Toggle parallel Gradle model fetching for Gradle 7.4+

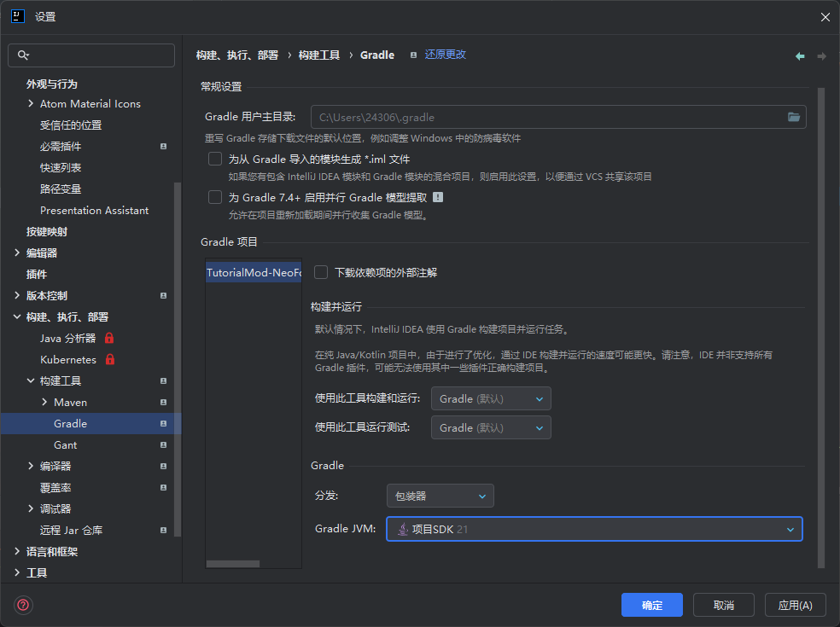coord(215,197)
